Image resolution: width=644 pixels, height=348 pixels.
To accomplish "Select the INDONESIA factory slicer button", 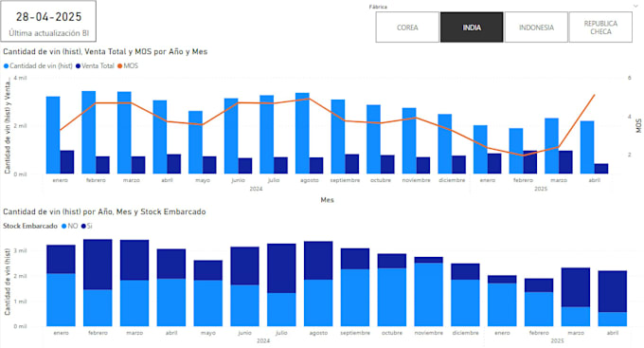I will [536, 27].
